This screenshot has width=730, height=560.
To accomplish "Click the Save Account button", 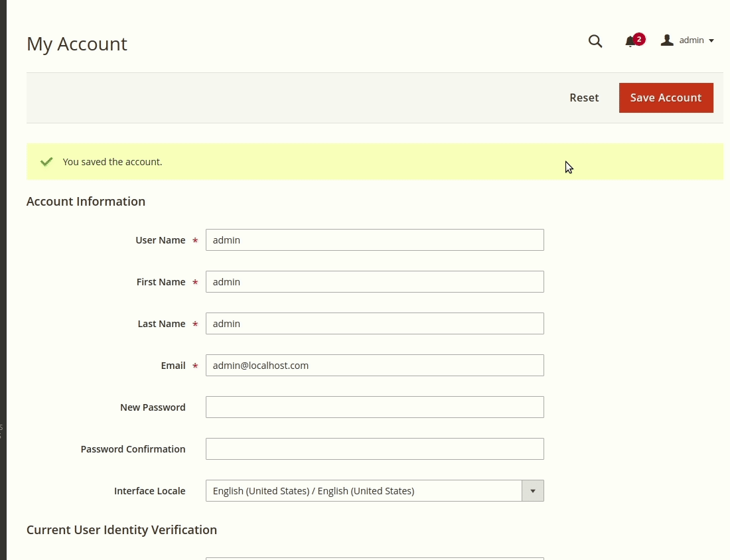I will (666, 98).
